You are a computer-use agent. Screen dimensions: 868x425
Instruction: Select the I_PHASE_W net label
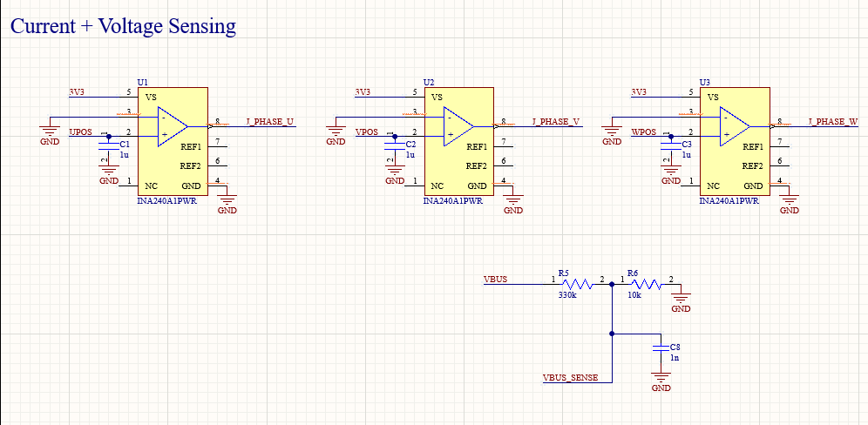pos(832,122)
